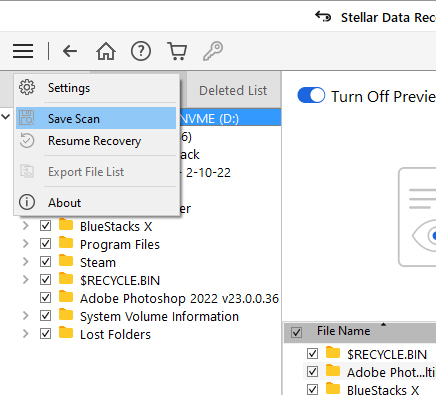Click Adobe Phot... name in file list

click(391, 372)
